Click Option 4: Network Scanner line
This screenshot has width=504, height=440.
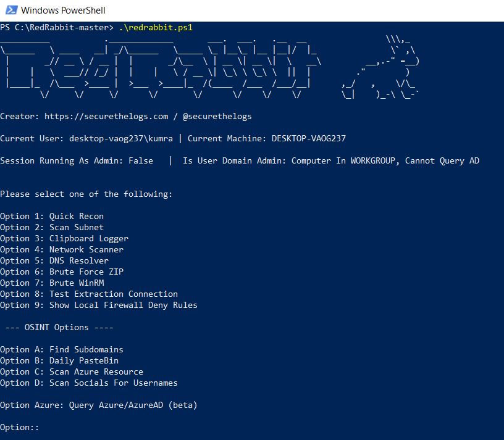tap(62, 249)
